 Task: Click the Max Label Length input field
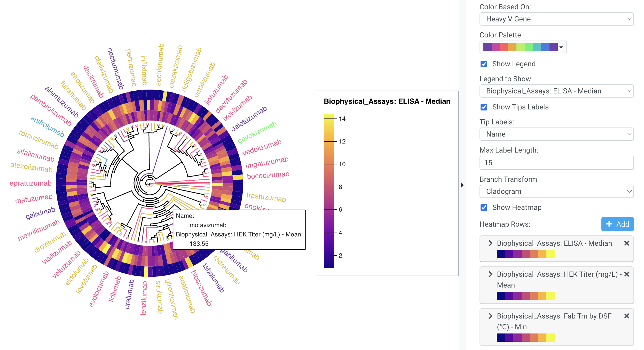(556, 163)
